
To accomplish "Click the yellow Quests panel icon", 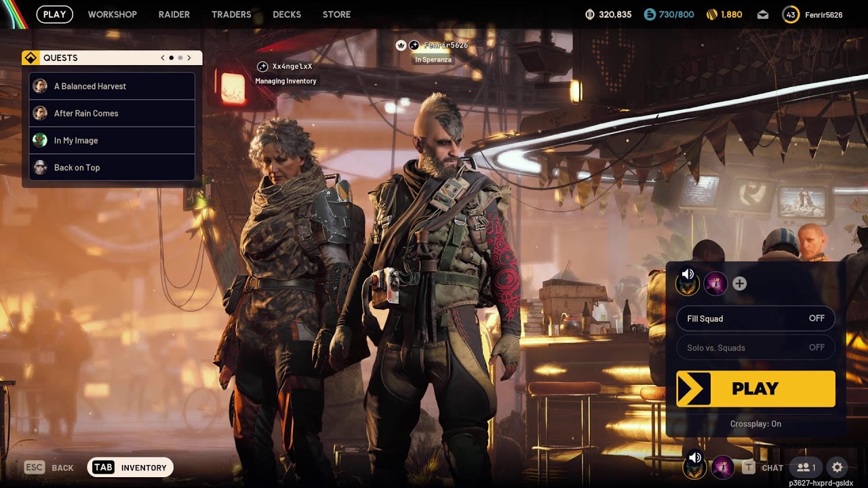I will click(x=31, y=58).
